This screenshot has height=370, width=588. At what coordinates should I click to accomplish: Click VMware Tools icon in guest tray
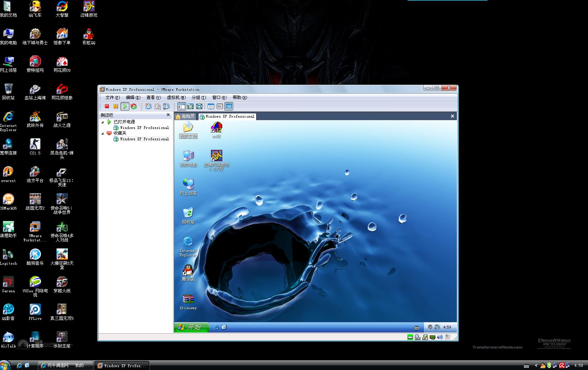tap(437, 327)
